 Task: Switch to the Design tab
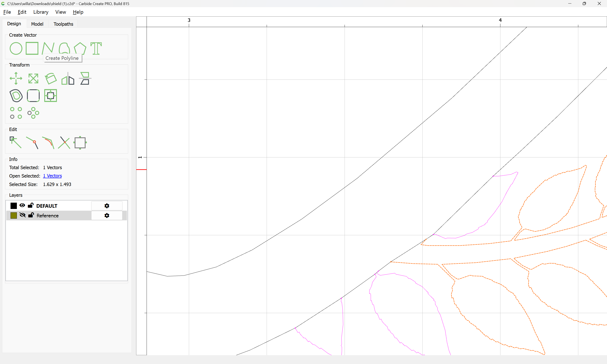(14, 24)
